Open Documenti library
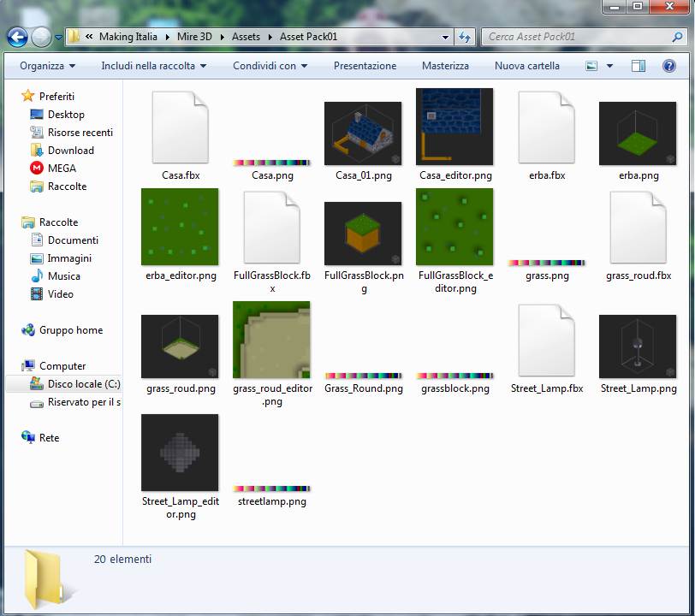Viewport: 695px width, 616px height. (73, 240)
